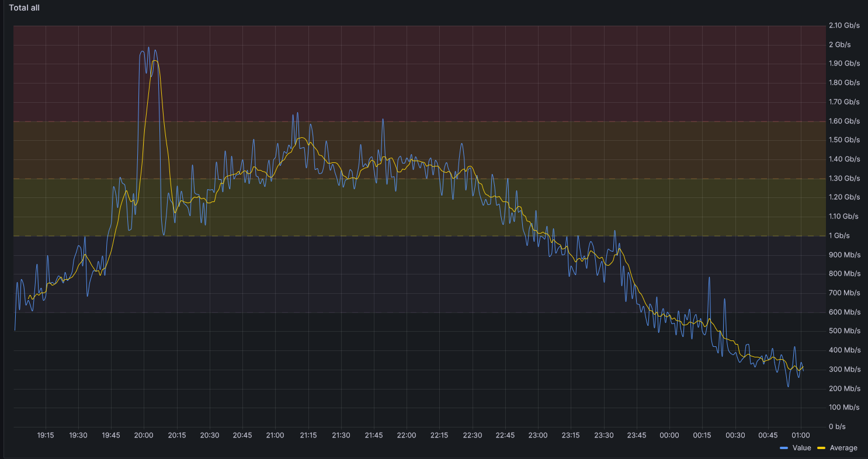Screen dimensions: 868x459
Task: Click the 20:00 label on the time axis
Action: coord(144,435)
